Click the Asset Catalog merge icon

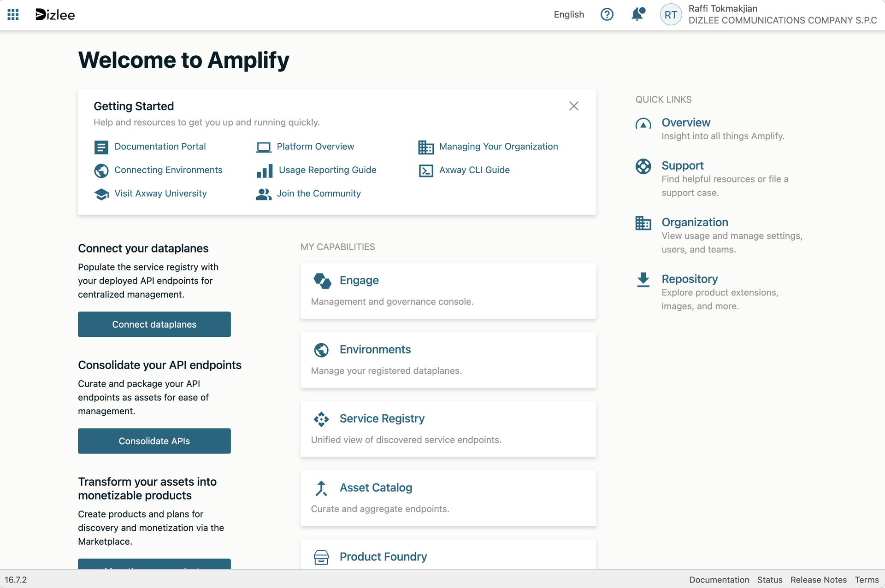click(x=321, y=488)
